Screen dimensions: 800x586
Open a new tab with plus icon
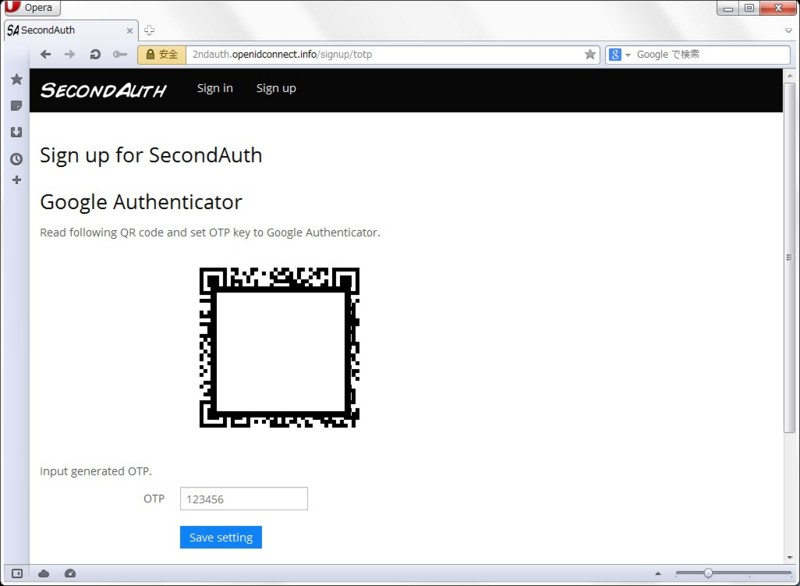[x=149, y=30]
